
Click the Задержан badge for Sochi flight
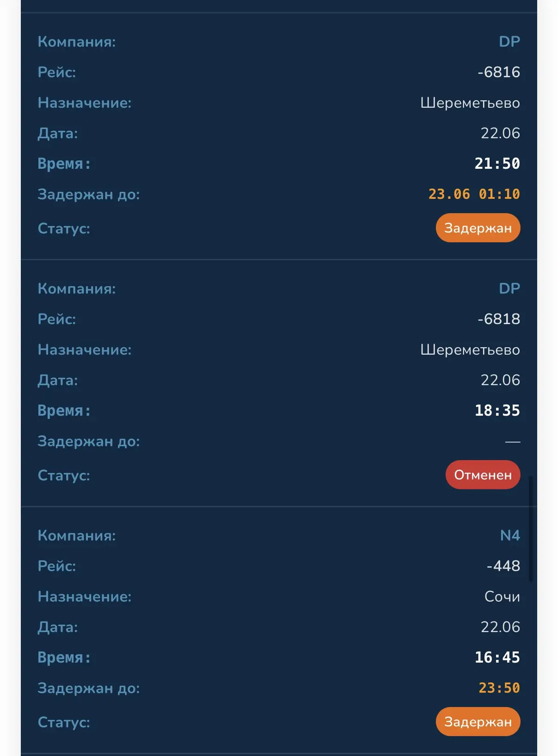click(x=478, y=722)
